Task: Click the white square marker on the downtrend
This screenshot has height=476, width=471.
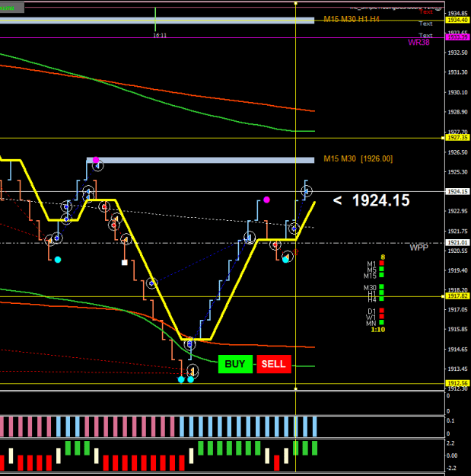Action: 124,262
